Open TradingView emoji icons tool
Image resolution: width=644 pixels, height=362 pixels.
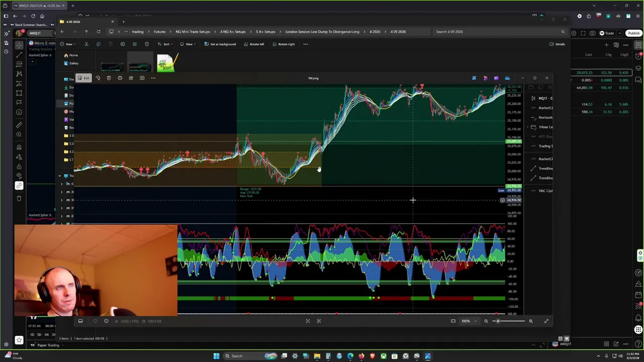(19, 112)
